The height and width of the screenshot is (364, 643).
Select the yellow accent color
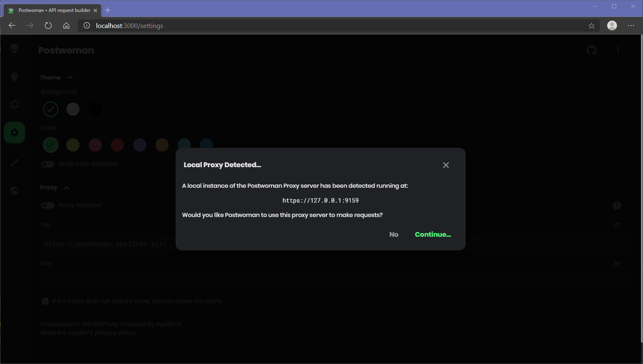tap(73, 145)
